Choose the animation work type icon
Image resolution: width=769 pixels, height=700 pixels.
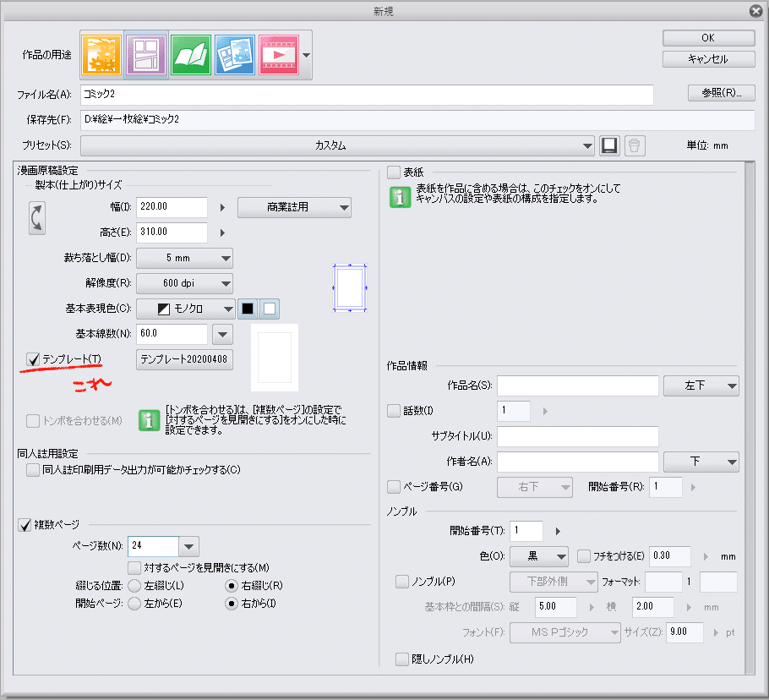click(279, 54)
